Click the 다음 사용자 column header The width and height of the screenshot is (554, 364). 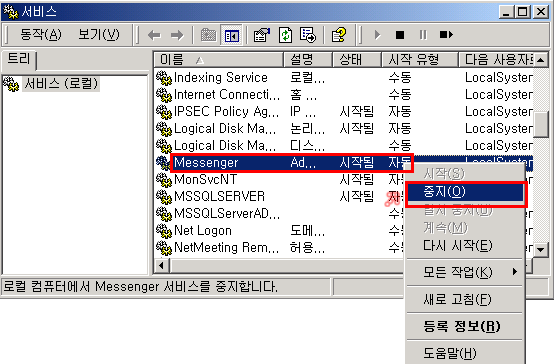pyautogui.click(x=496, y=59)
